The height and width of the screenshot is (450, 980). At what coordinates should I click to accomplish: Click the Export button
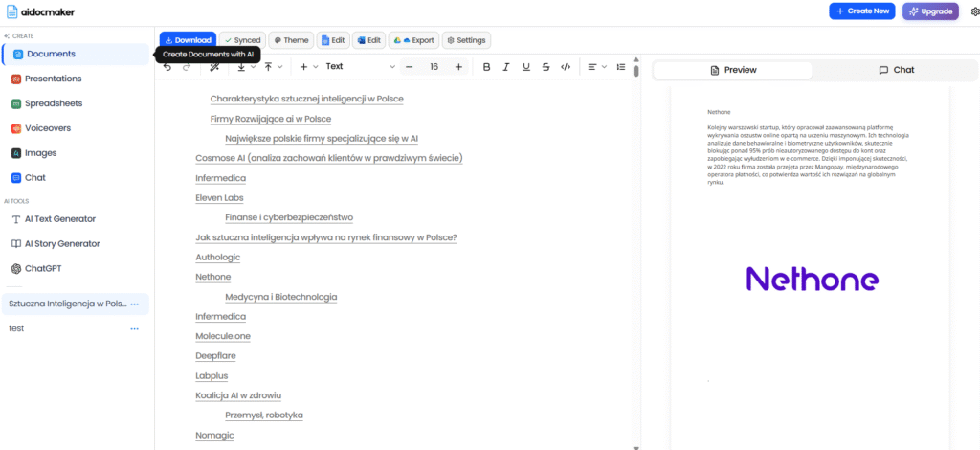pos(413,40)
